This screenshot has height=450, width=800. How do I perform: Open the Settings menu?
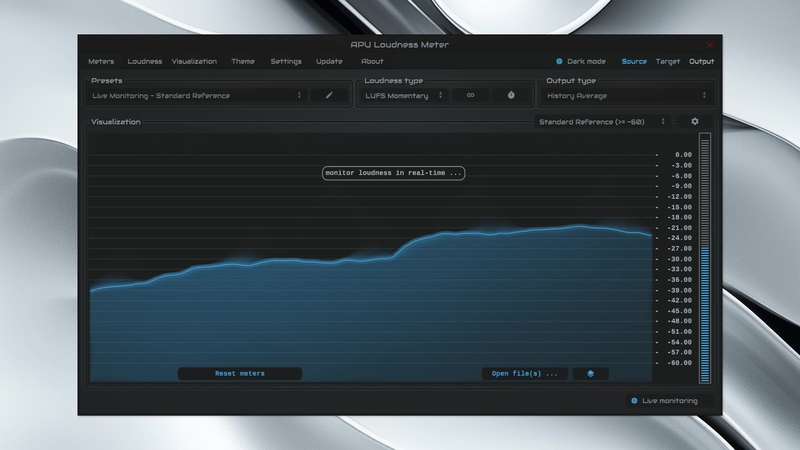click(286, 61)
